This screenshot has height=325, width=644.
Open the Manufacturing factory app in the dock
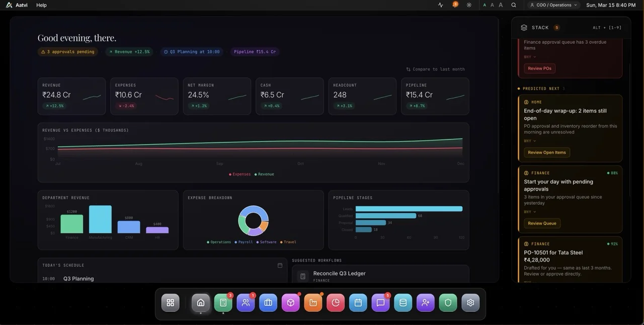(x=313, y=302)
